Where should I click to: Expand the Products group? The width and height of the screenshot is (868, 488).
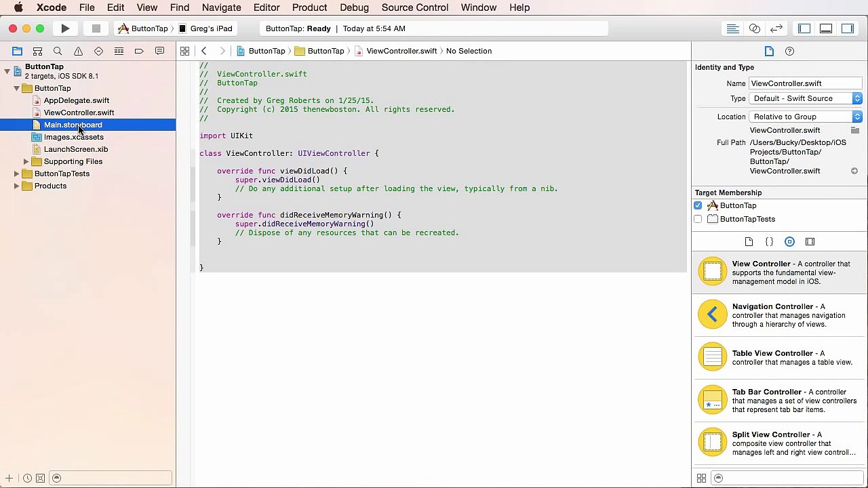pos(16,186)
